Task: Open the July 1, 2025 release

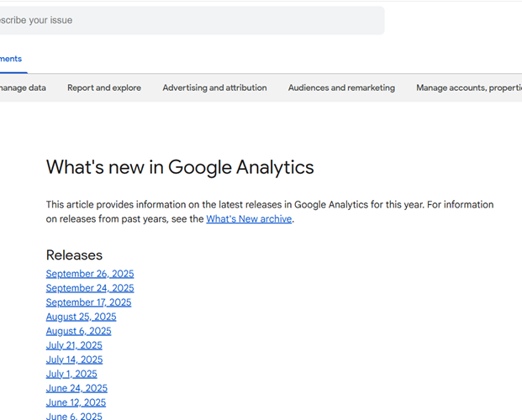Action: pyautogui.click(x=71, y=374)
